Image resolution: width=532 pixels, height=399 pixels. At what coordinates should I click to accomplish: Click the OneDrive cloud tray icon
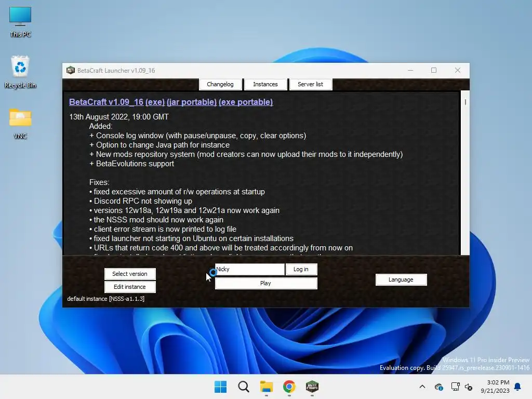pos(438,387)
